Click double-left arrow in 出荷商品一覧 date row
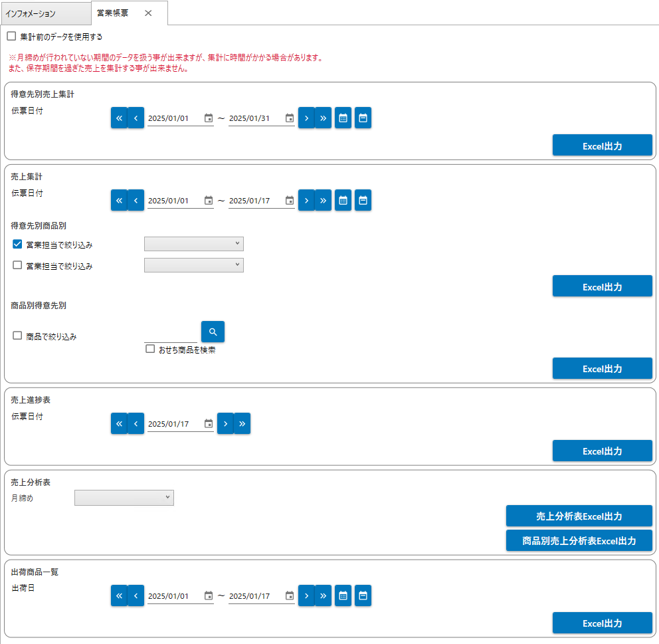Image resolution: width=659 pixels, height=644 pixels. click(119, 595)
